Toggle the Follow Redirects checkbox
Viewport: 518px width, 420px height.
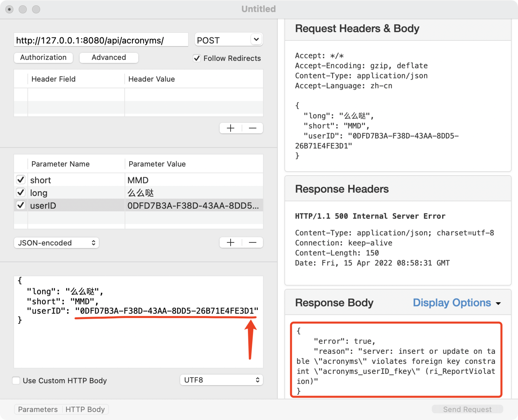[x=197, y=58]
